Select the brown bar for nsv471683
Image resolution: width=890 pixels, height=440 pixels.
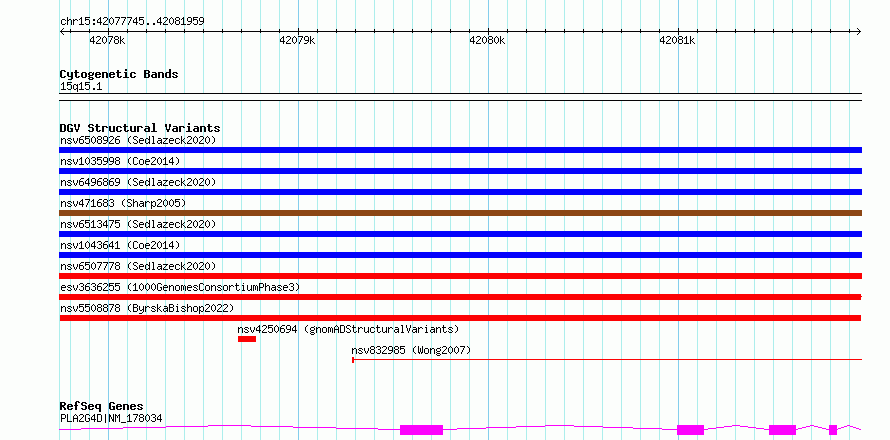tap(460, 213)
